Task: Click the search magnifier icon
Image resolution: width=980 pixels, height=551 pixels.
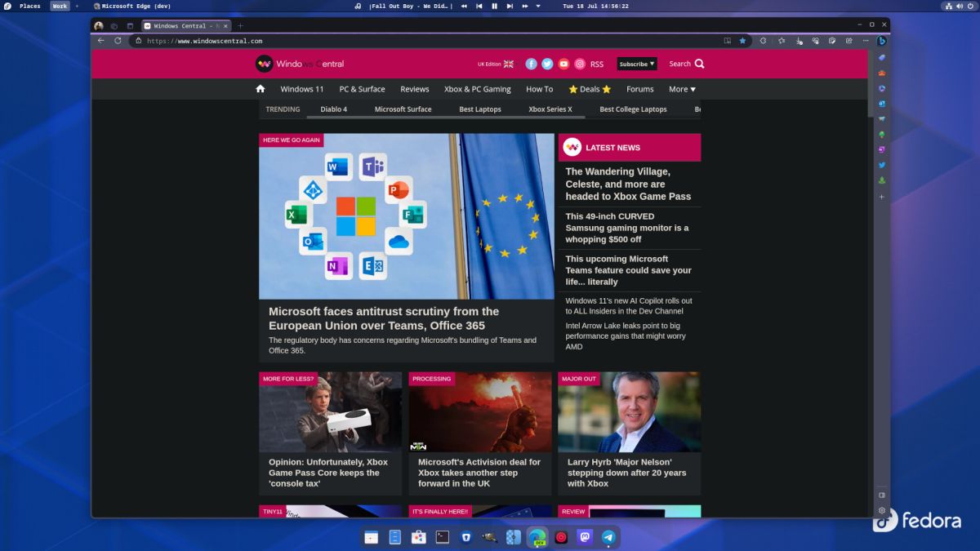Action: 699,64
